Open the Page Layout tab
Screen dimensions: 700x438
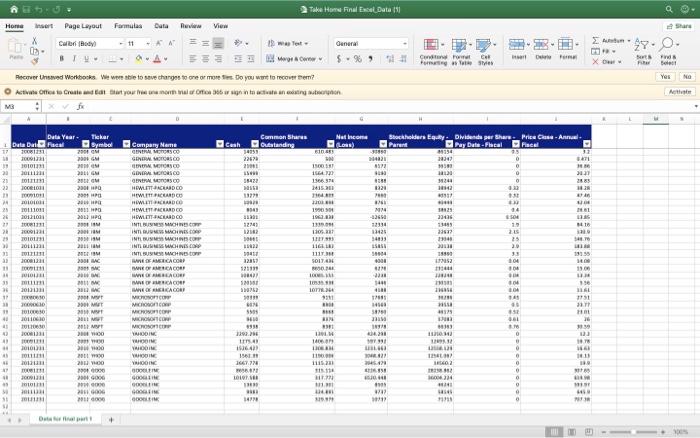point(83,26)
